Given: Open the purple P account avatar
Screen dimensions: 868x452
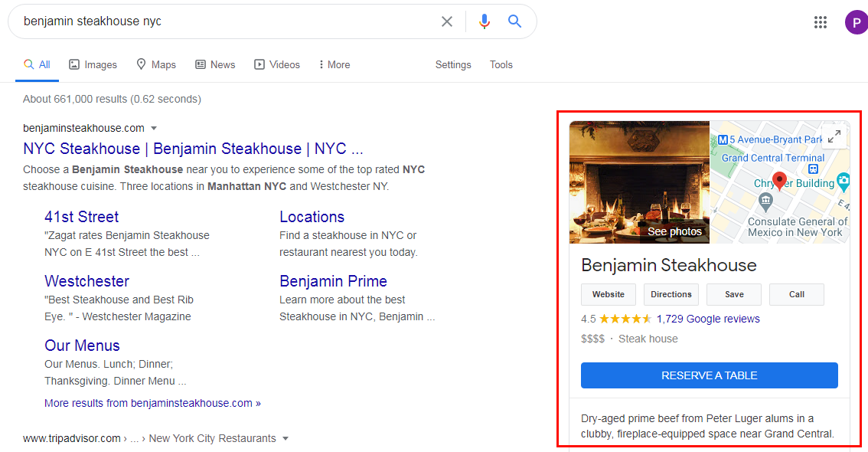Looking at the screenshot, I should 857,23.
